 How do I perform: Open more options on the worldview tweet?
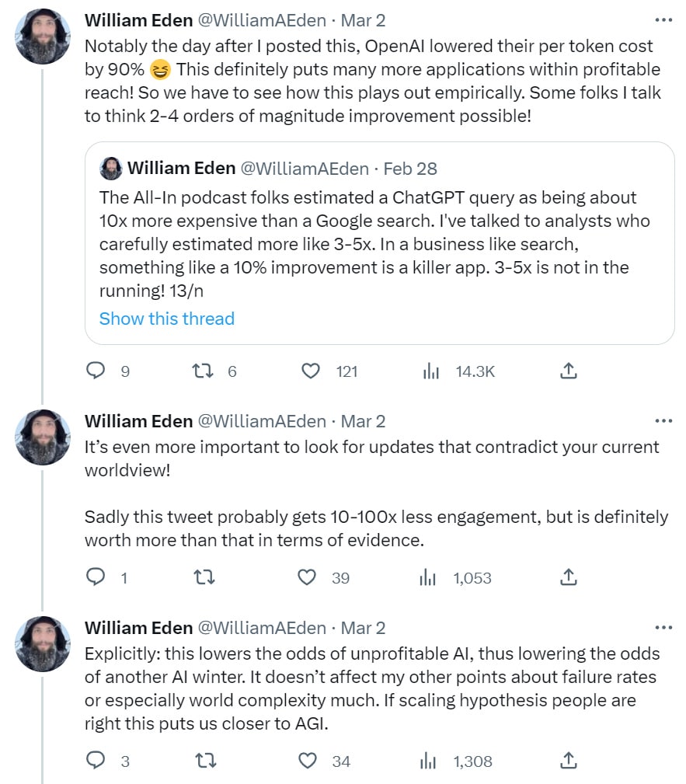pos(663,421)
